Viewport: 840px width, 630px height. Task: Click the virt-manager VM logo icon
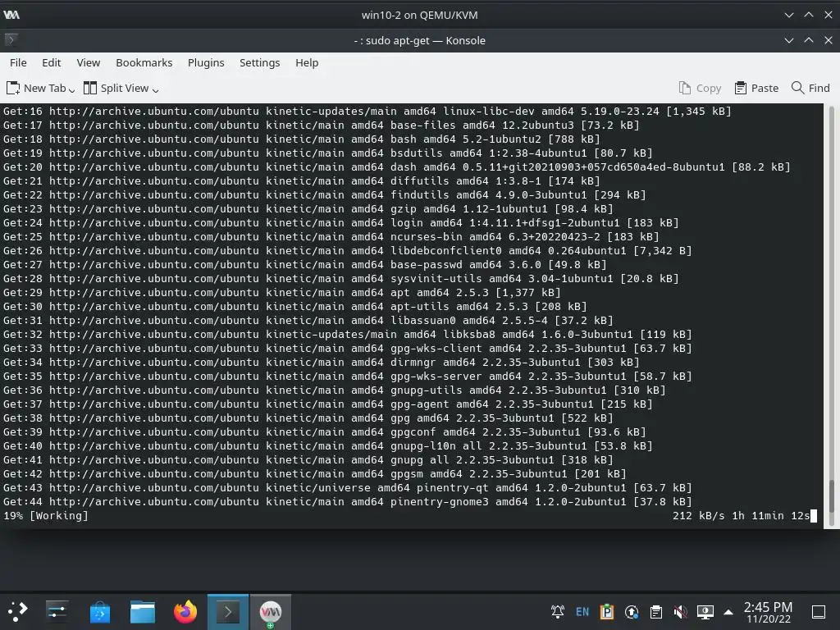(11, 15)
